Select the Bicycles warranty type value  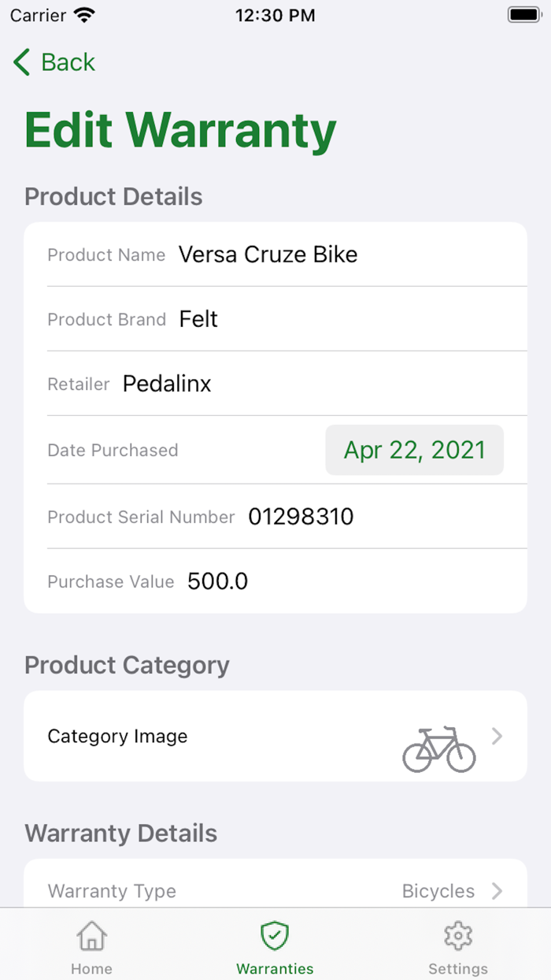(x=438, y=891)
